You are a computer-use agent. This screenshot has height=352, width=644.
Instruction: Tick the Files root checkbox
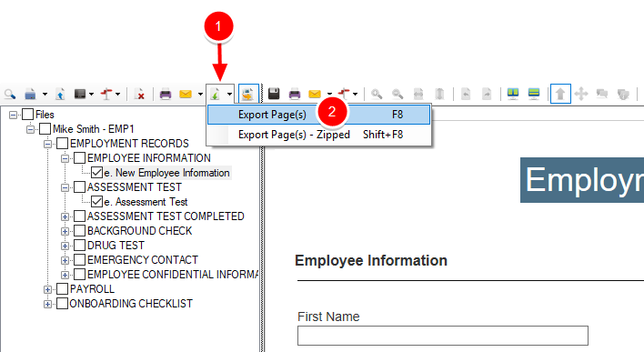[27, 115]
